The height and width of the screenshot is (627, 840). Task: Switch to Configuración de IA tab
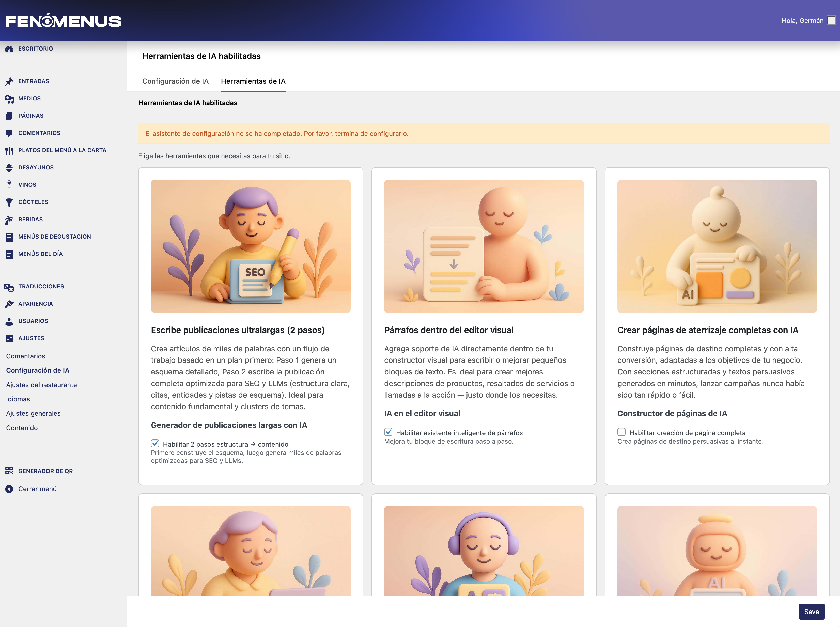pyautogui.click(x=175, y=81)
